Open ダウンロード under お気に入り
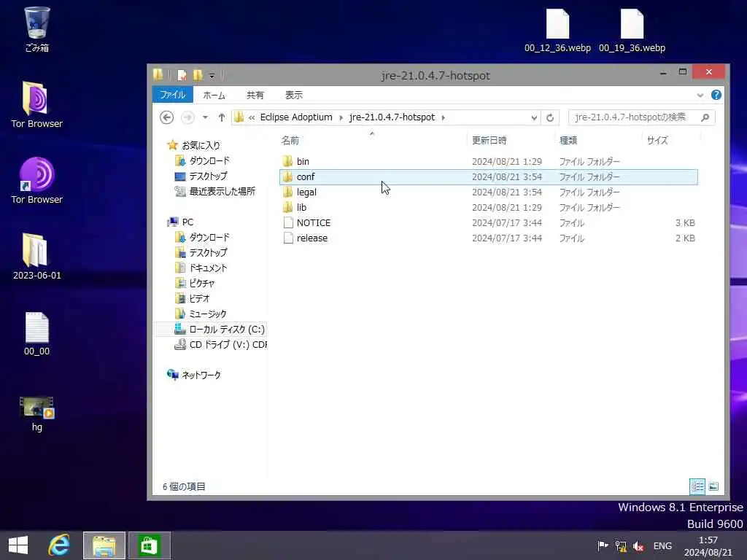This screenshot has height=560, width=747. click(x=202, y=160)
